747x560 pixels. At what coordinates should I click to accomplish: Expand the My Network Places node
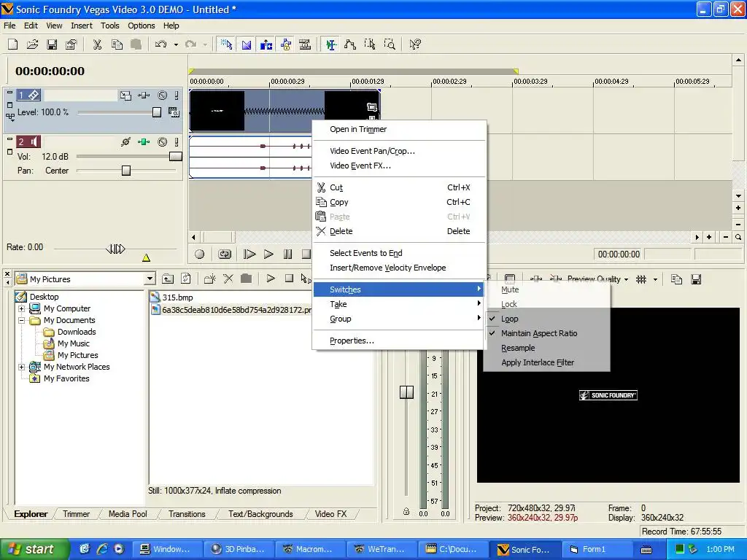[21, 367]
